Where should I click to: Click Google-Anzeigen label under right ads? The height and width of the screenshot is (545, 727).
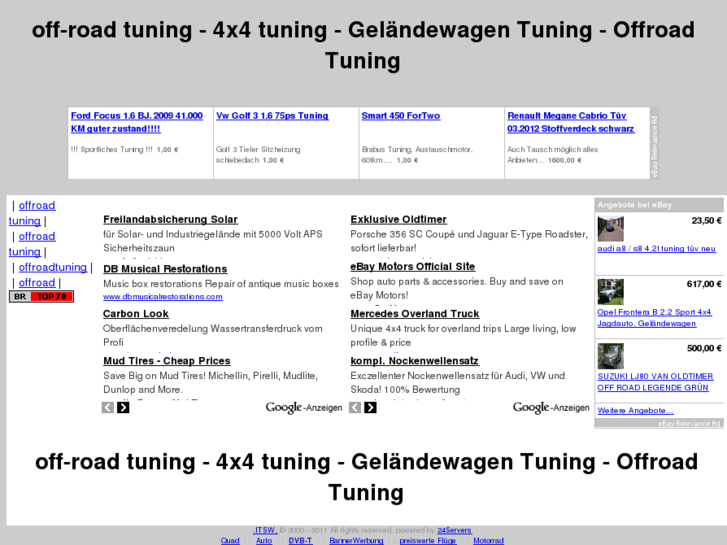point(551,408)
